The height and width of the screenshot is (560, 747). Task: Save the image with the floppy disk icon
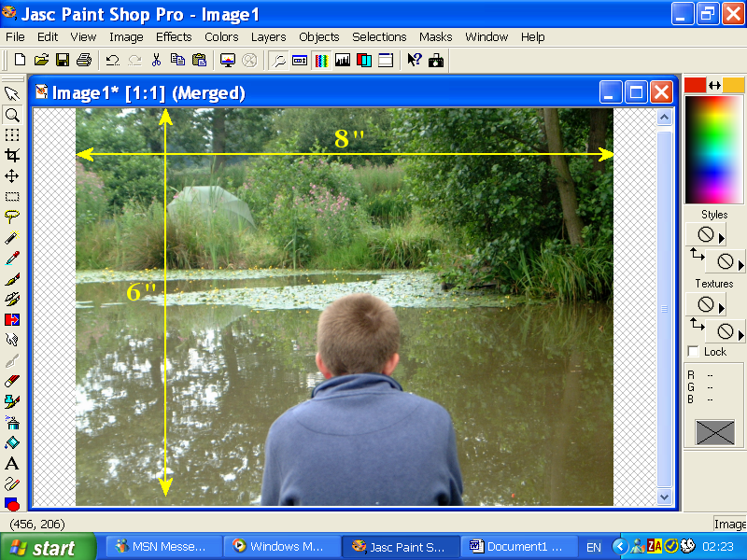tap(63, 60)
